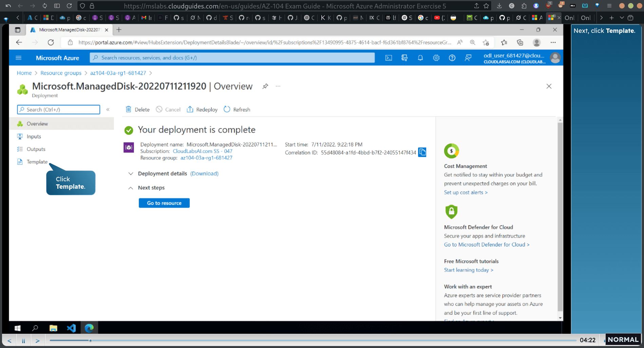Click Start learning today link

pos(469,270)
